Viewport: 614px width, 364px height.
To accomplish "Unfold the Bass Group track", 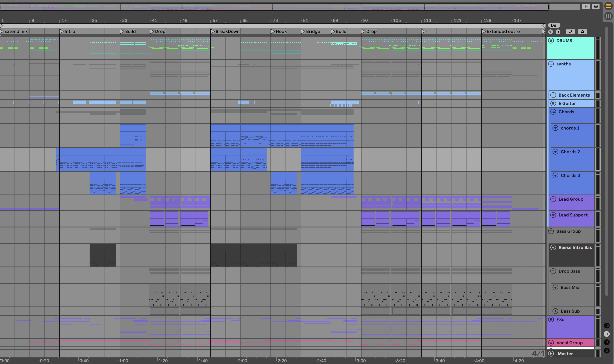I will (551, 231).
